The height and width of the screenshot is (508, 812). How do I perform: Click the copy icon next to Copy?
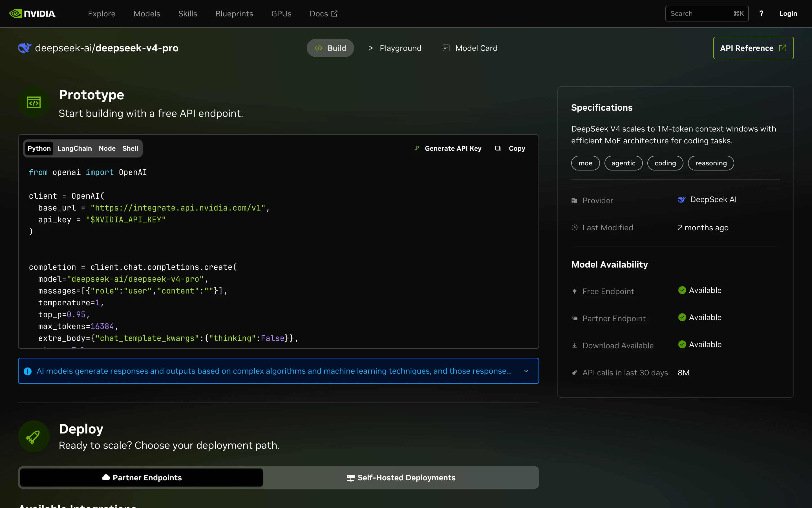click(498, 148)
